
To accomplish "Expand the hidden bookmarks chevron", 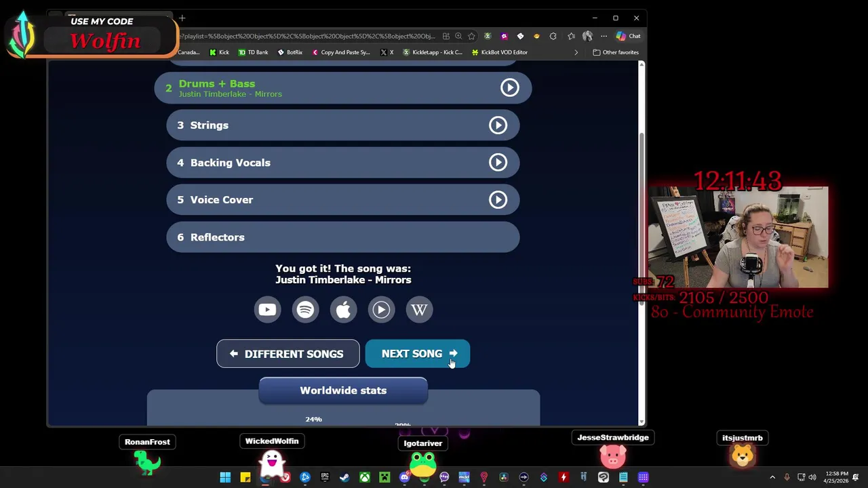I will pyautogui.click(x=576, y=52).
